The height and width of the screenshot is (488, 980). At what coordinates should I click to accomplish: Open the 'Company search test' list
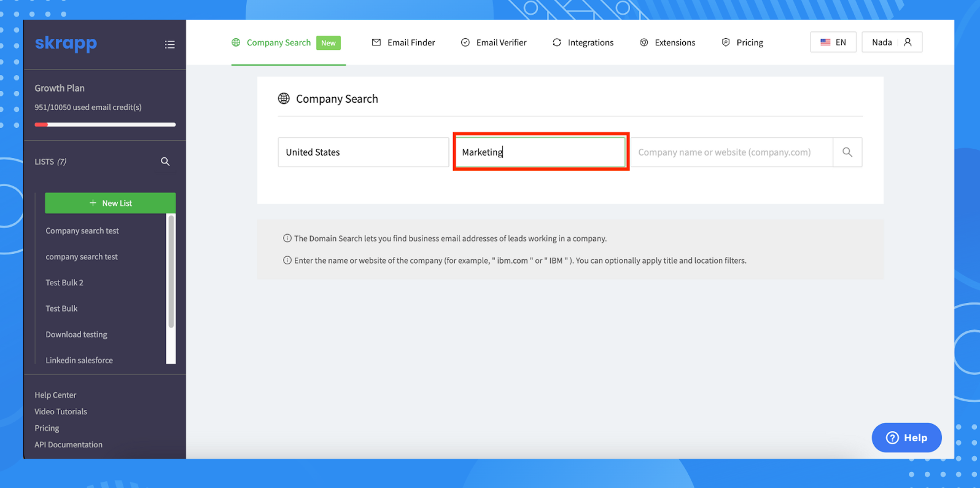pos(82,231)
